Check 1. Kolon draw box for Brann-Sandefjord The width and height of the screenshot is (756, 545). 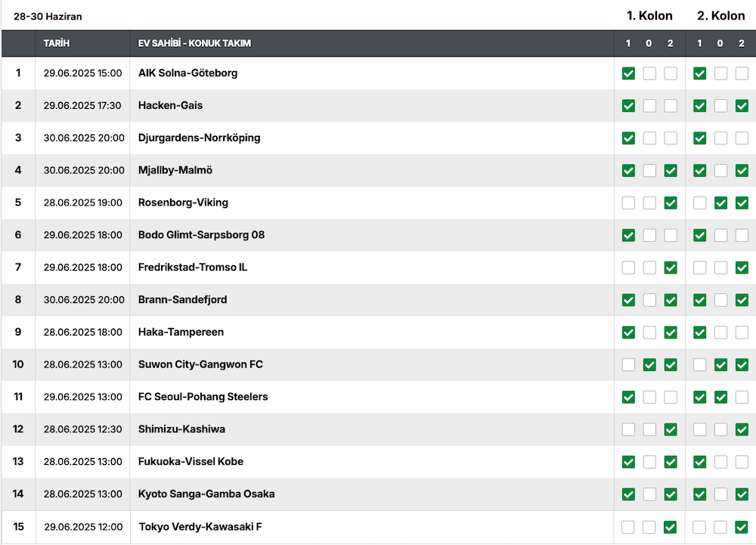(x=649, y=300)
